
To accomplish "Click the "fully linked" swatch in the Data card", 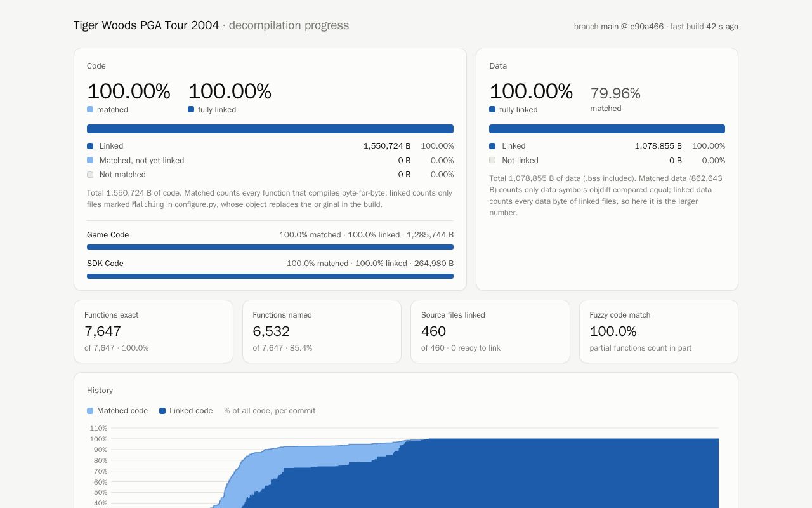I will (x=492, y=109).
